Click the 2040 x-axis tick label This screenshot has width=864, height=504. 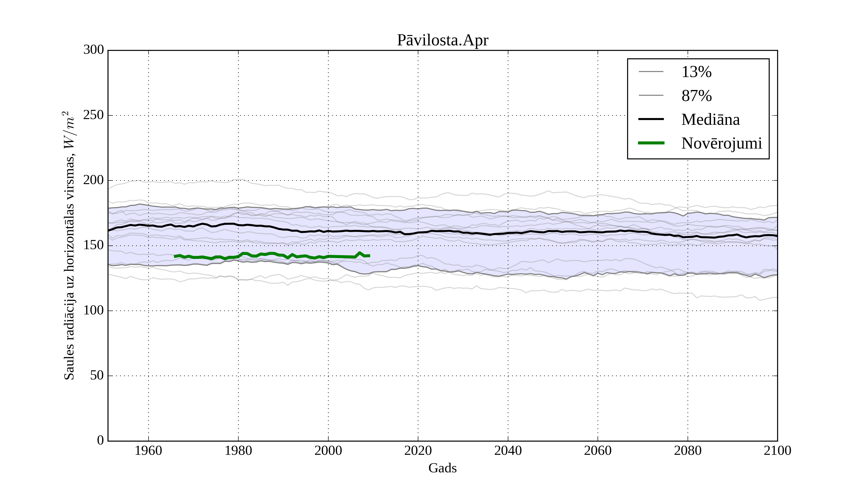tap(508, 450)
